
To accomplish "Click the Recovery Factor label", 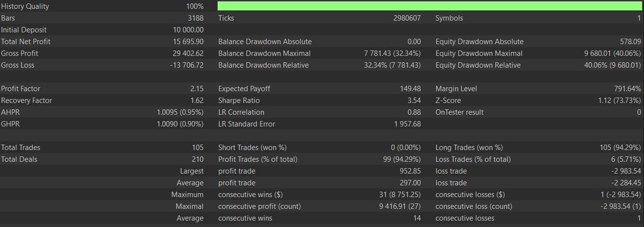I will (26, 101).
